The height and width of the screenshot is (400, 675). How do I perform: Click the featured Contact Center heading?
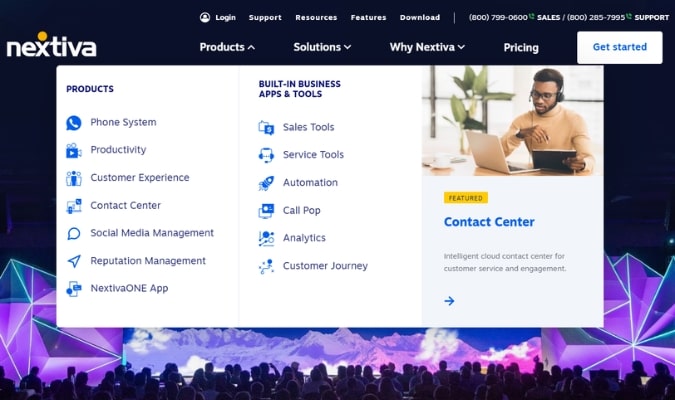(x=489, y=222)
